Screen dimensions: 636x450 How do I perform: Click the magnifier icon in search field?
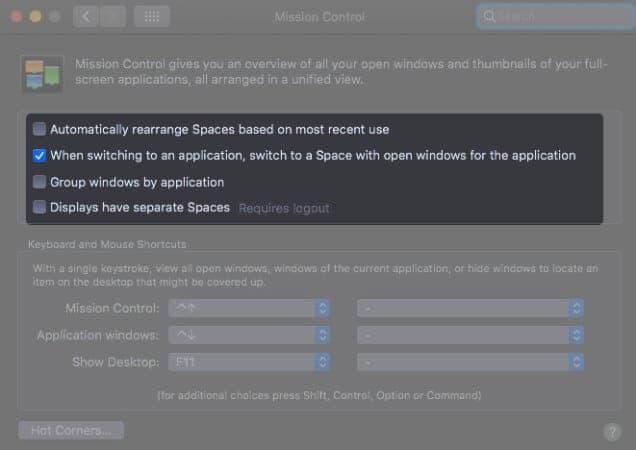[x=489, y=16]
